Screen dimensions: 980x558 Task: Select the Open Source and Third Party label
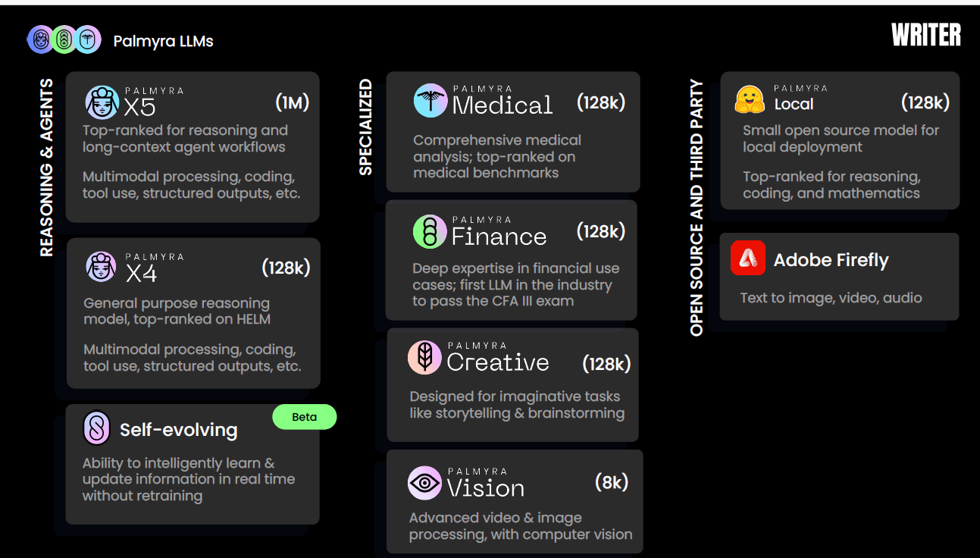click(x=697, y=208)
